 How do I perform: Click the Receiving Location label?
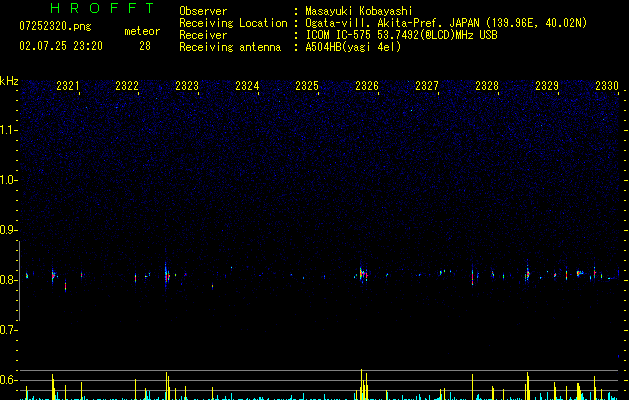tap(233, 23)
